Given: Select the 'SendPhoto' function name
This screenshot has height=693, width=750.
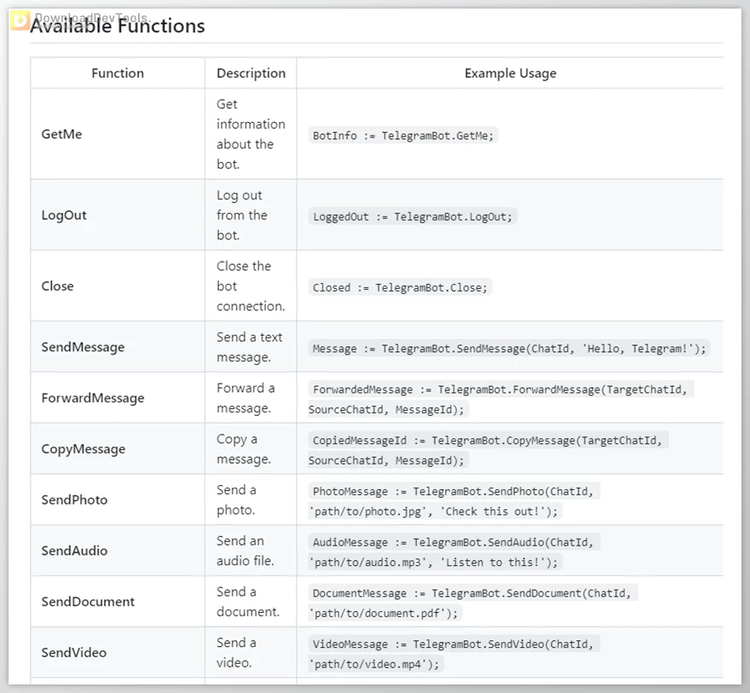Looking at the screenshot, I should pos(74,500).
